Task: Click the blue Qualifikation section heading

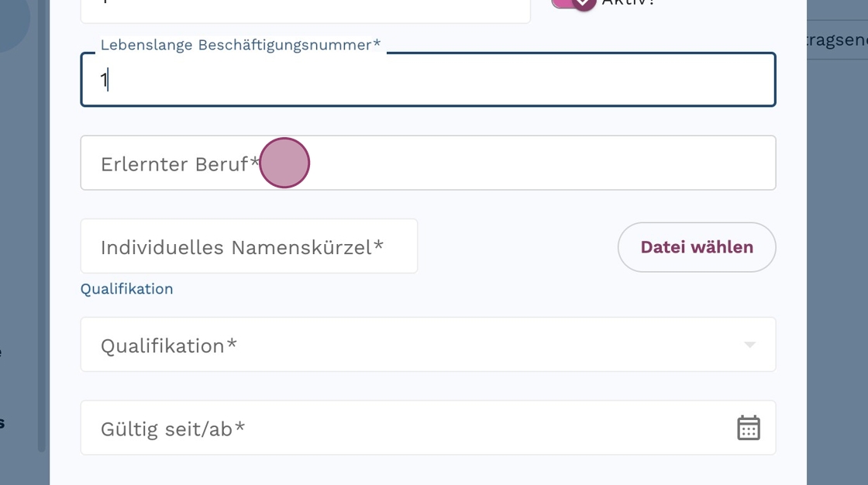Action: pos(127,289)
